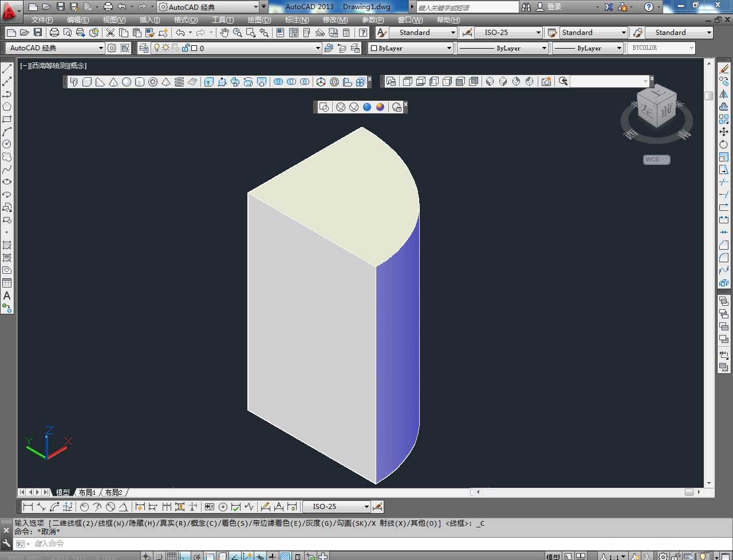Screen dimensions: 733x560
Task: Click the 3D Move tool
Action: [x=321, y=82]
